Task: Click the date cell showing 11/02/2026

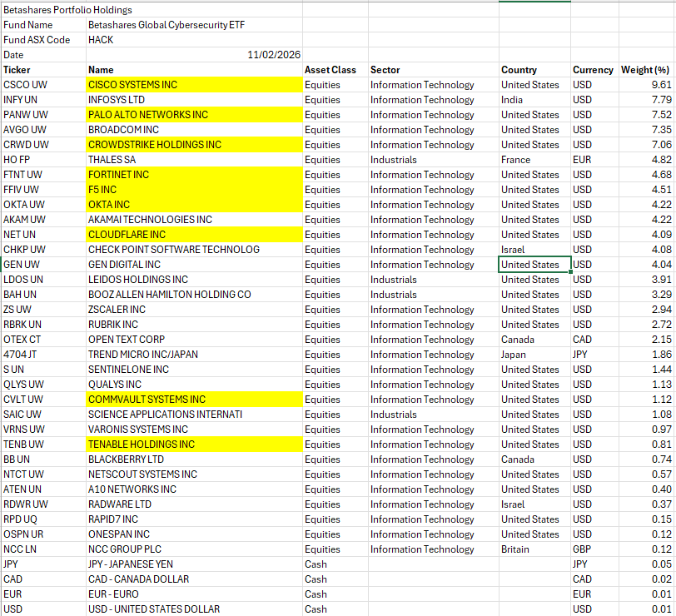Action: point(193,55)
